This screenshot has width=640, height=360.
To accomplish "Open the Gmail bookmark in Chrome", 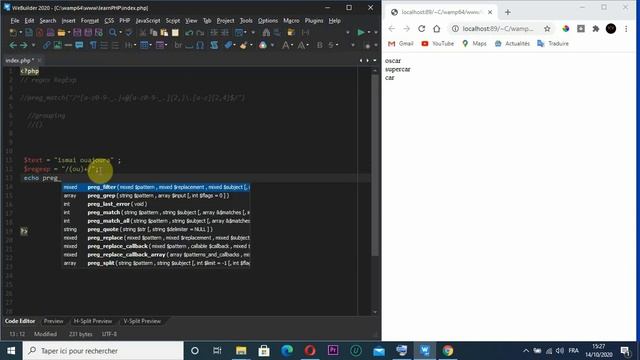I will pos(400,43).
